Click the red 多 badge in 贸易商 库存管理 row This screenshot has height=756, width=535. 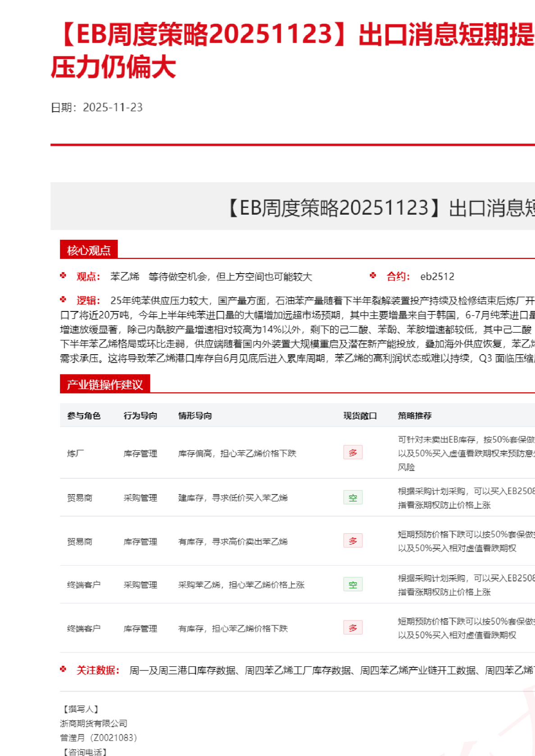pos(353,541)
